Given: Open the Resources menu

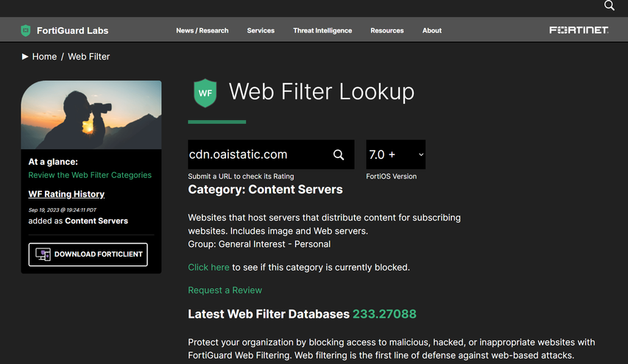Looking at the screenshot, I should point(387,30).
